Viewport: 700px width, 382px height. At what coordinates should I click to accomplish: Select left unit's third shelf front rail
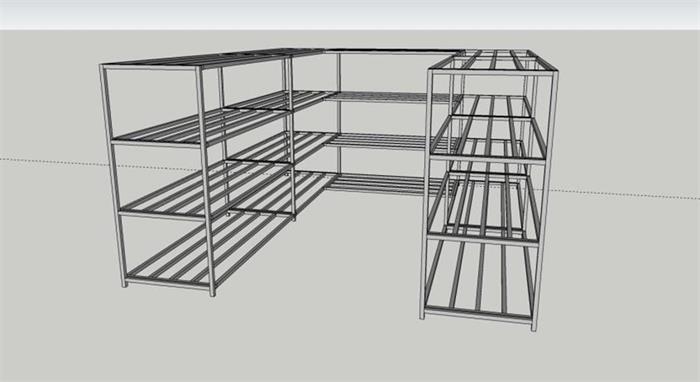pyautogui.click(x=164, y=215)
